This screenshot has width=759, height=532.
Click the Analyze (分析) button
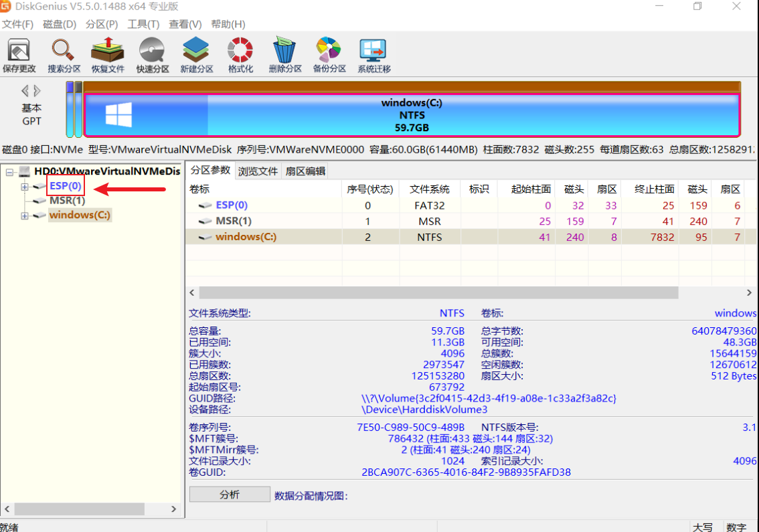click(230, 495)
